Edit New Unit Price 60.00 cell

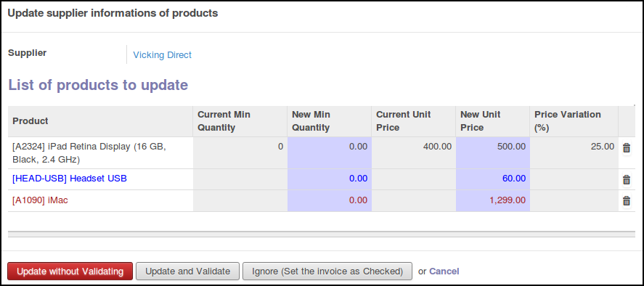(493, 179)
